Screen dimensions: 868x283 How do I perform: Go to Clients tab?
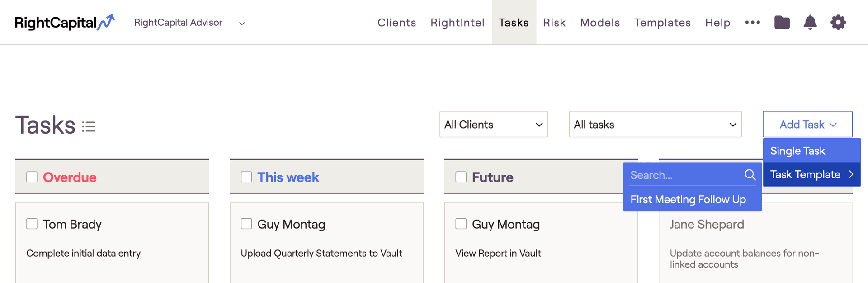point(397,23)
